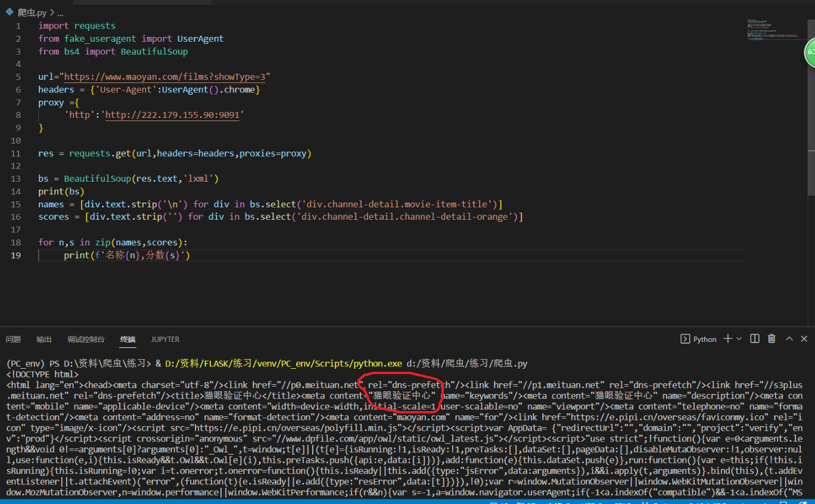Click line number 1 in the gutter
Image resolution: width=815 pixels, height=504 pixels.
18,26
